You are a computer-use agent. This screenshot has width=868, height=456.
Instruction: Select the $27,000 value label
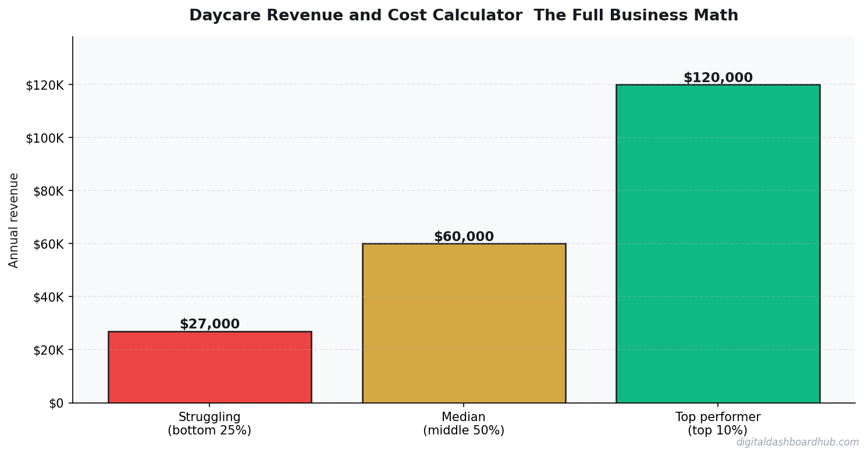[209, 324]
